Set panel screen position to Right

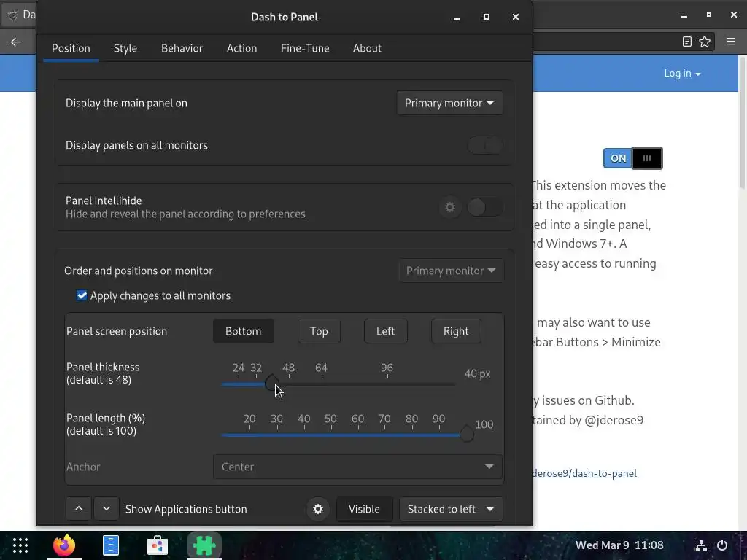[456, 331]
